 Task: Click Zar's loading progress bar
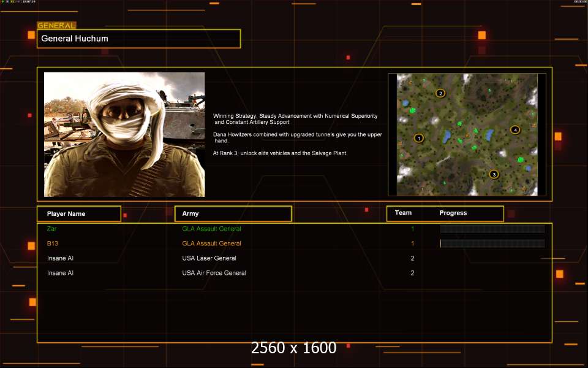point(492,229)
